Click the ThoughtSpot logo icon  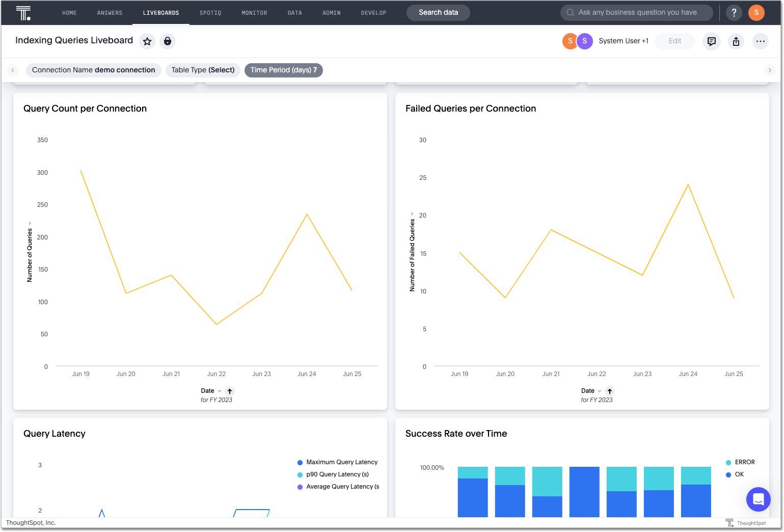(23, 13)
